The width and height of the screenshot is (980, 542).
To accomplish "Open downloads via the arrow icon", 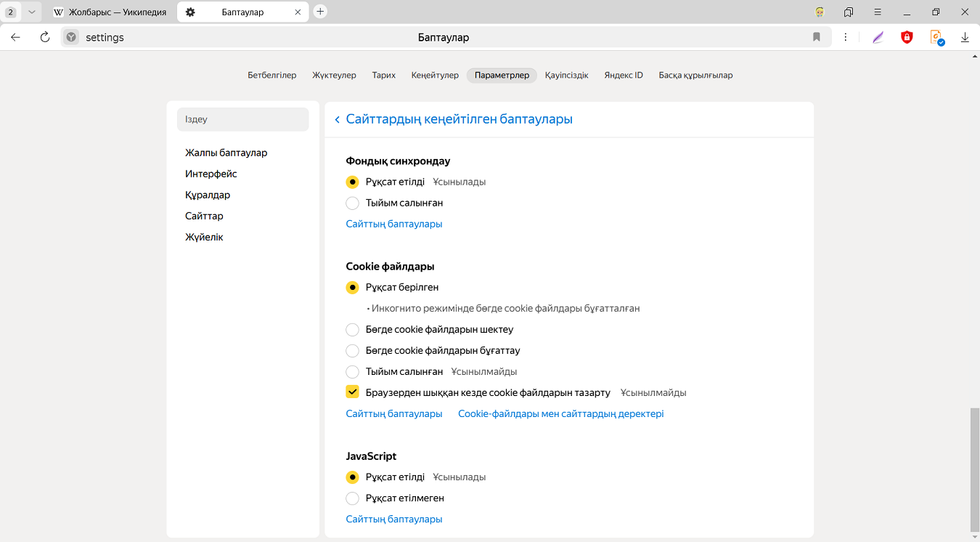I will (965, 37).
